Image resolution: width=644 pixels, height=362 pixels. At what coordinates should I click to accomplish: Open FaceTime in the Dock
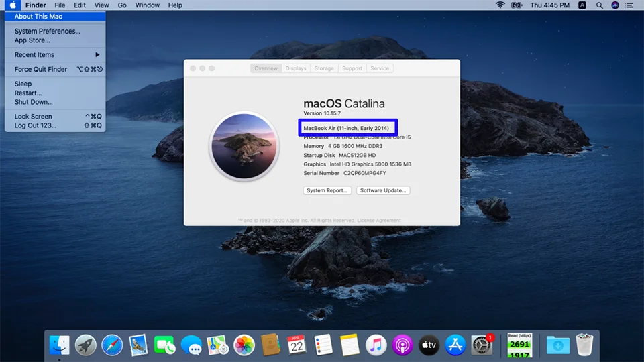165,345
